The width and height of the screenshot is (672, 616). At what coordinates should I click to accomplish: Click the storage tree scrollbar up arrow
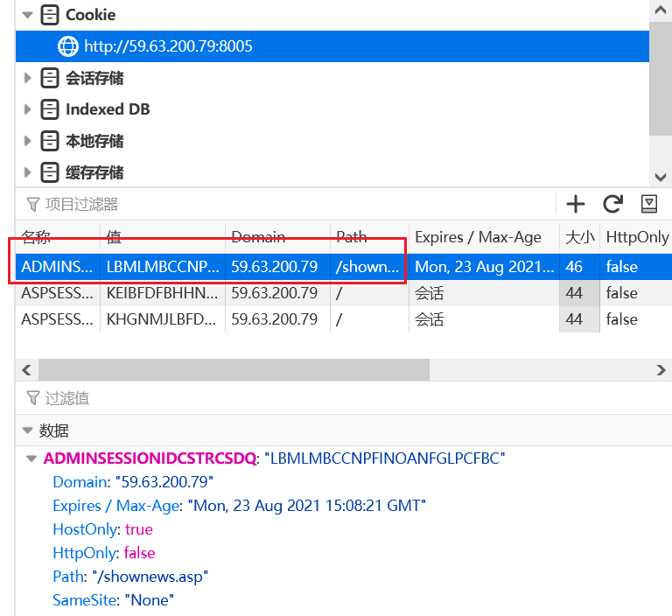point(661,10)
